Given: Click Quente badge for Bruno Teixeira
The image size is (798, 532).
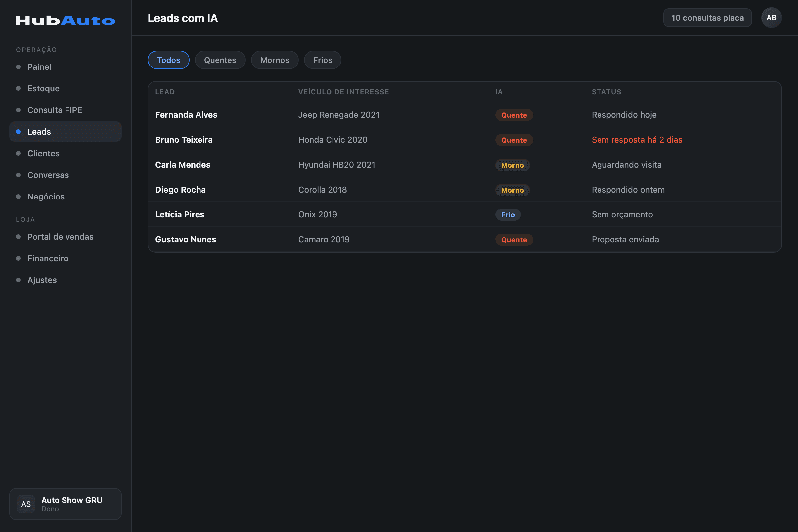Looking at the screenshot, I should 514,140.
